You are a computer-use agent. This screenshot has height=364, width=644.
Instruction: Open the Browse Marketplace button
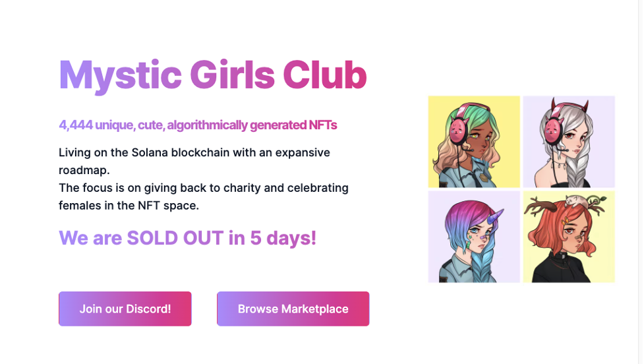point(293,309)
